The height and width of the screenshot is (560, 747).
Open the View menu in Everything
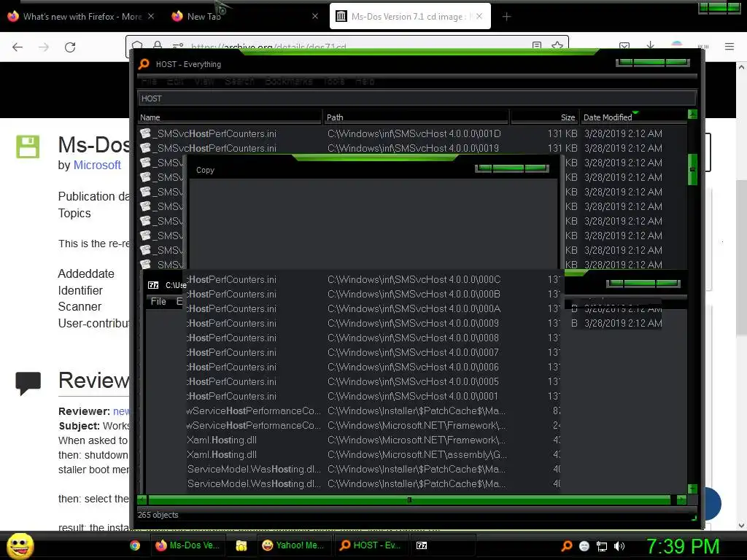[x=204, y=82]
